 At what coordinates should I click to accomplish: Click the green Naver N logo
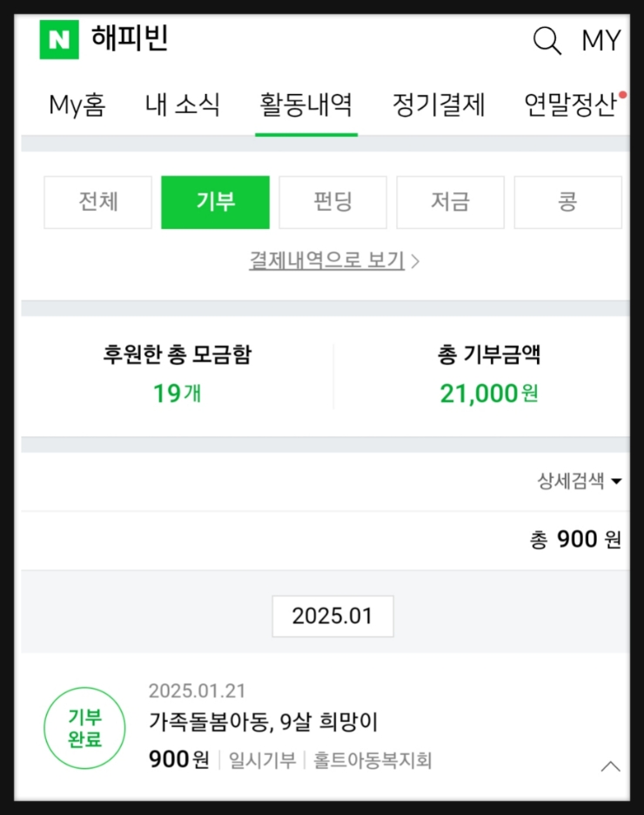(x=59, y=39)
